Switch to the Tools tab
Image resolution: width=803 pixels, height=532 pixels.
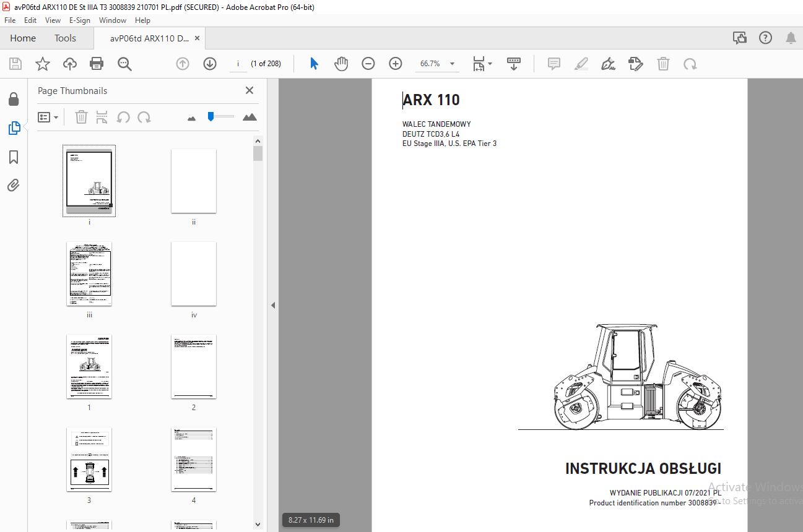(x=65, y=38)
